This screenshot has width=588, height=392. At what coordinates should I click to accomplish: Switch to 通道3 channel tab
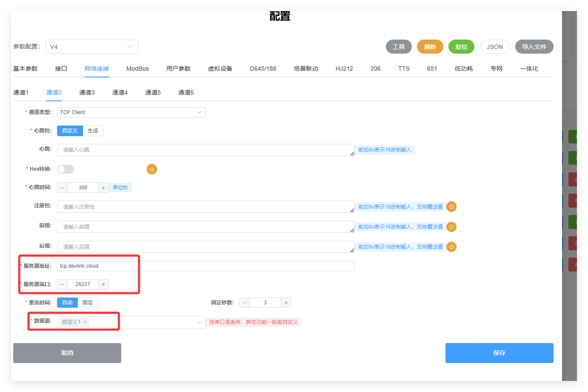87,92
